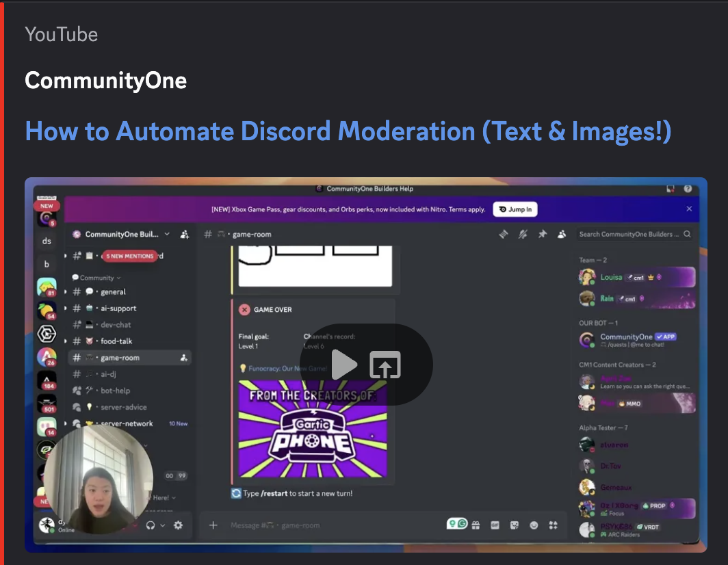Open server icon with 184 badge
This screenshot has height=565, width=728.
click(47, 380)
